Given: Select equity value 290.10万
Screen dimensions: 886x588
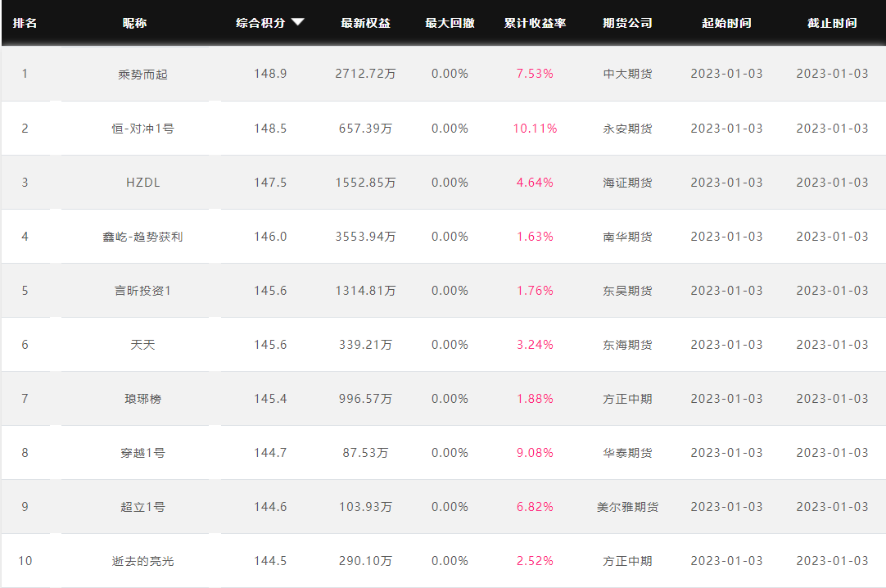Looking at the screenshot, I should (x=365, y=561).
